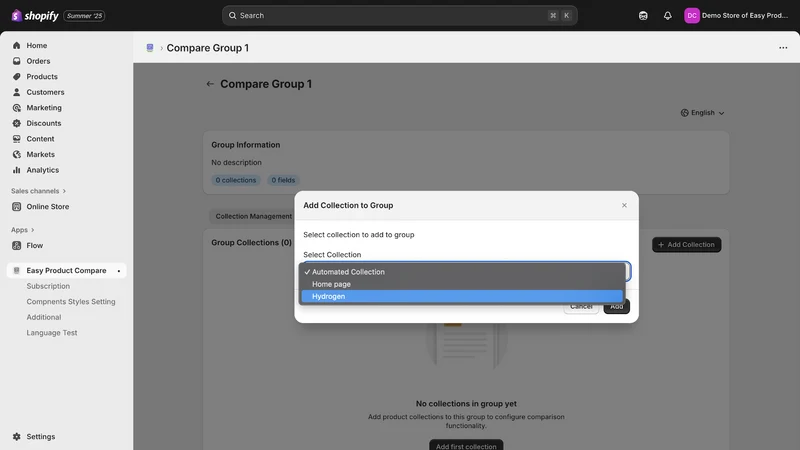800x450 pixels.
Task: Open the Easy Product Compare app
Action: [x=66, y=270]
